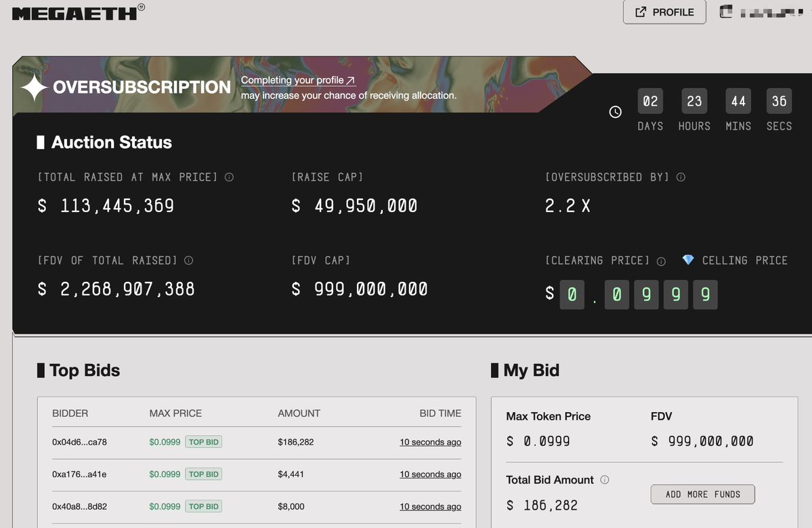
Task: Open the MEGAETH logo home link
Action: coord(78,12)
